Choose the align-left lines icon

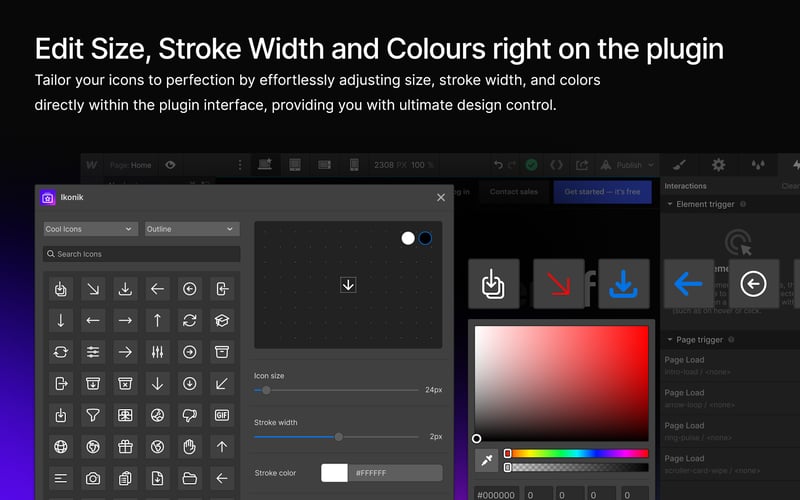61,479
